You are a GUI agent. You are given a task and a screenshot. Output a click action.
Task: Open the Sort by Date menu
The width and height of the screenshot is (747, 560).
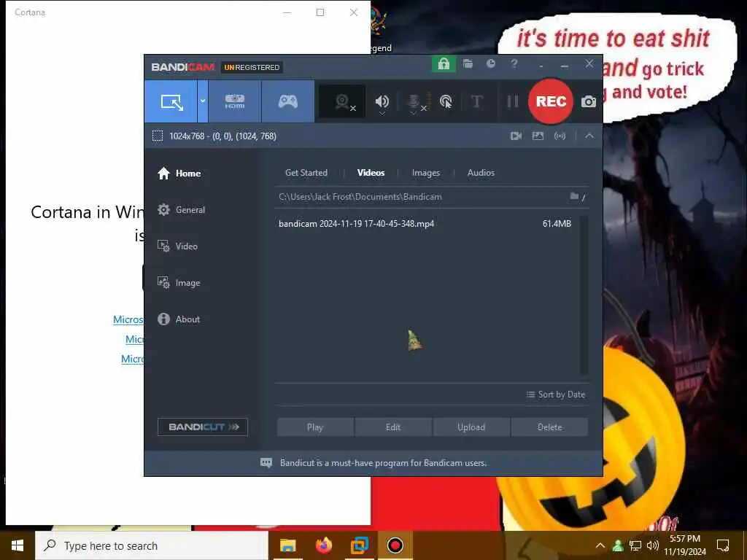[x=555, y=394]
